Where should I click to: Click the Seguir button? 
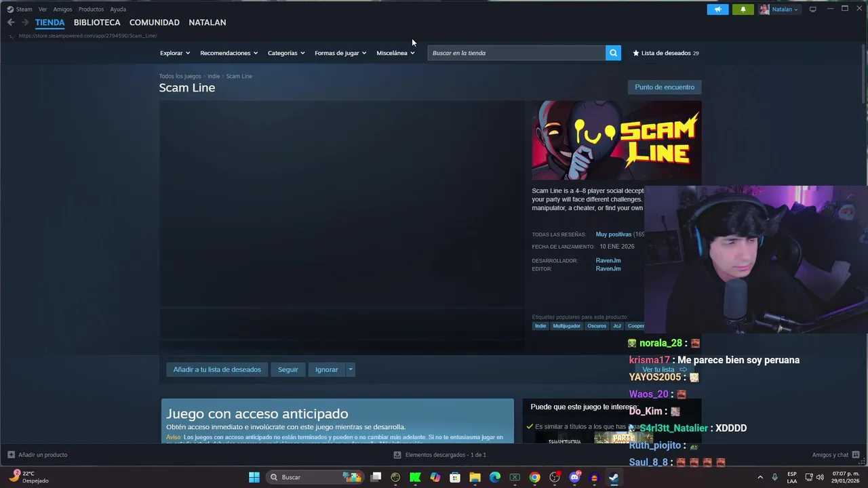coord(288,369)
